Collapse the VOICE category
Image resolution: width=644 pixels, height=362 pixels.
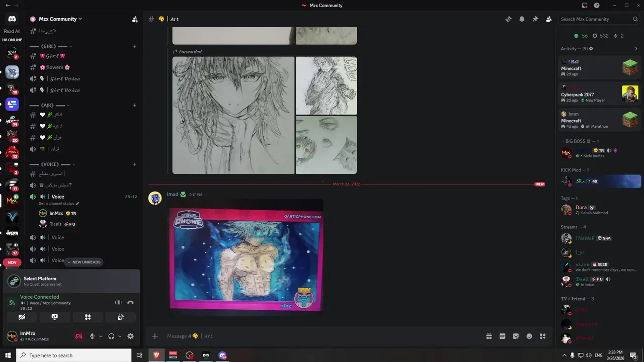(52, 164)
